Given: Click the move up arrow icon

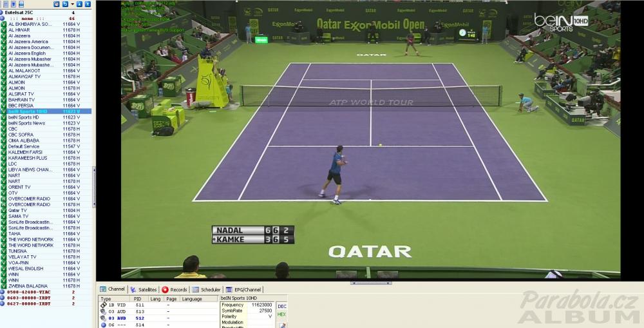Looking at the screenshot, I should 80,4.
